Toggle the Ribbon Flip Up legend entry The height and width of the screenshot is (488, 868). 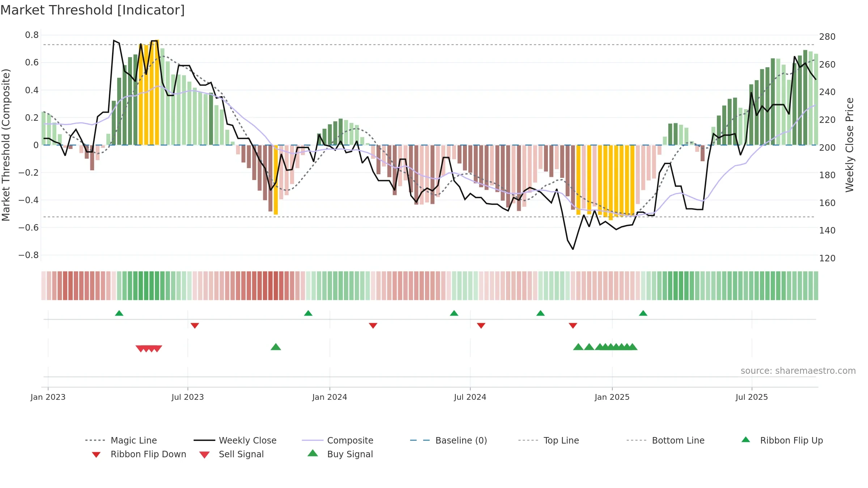[782, 440]
